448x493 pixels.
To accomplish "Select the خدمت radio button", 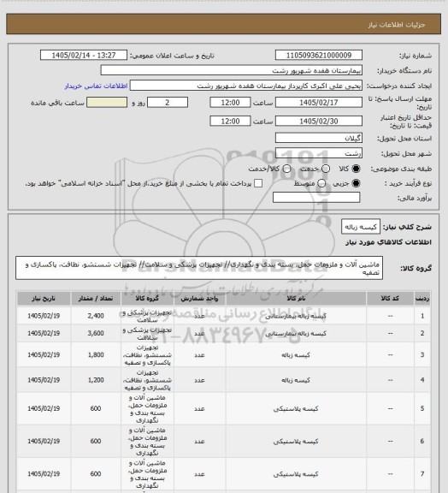I will (326, 169).
